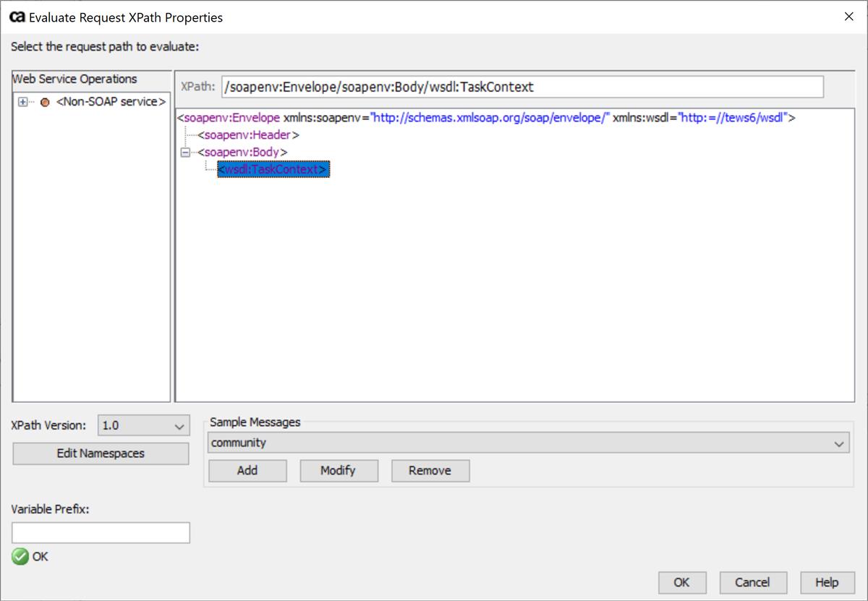Open Help for this dialog

[x=826, y=582]
